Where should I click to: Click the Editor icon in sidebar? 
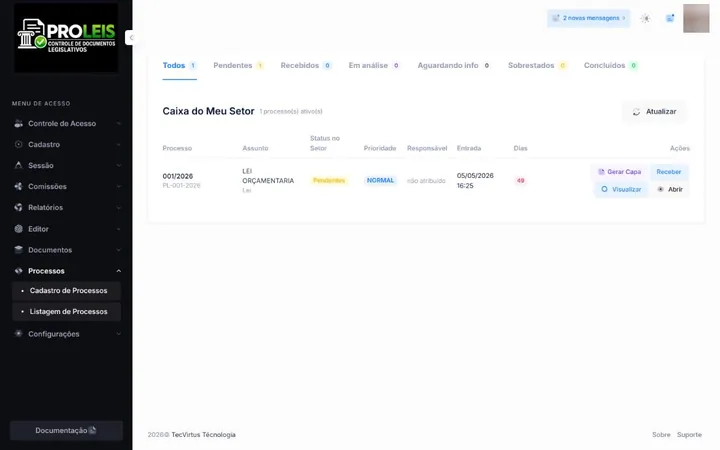tap(18, 229)
